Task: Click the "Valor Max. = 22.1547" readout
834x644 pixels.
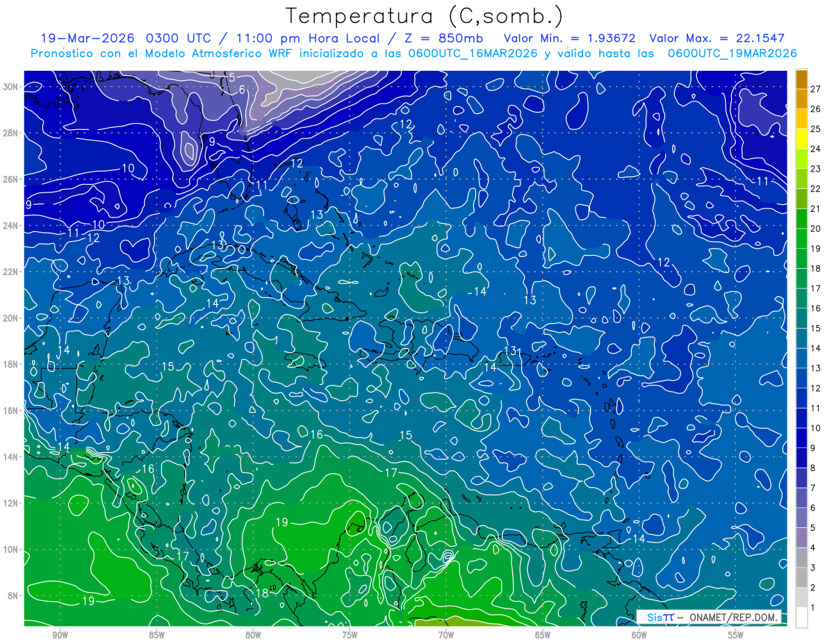Action: pos(717,38)
